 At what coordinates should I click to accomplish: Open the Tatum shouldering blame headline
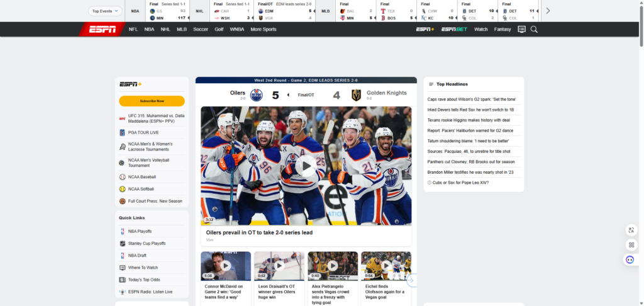point(468,141)
